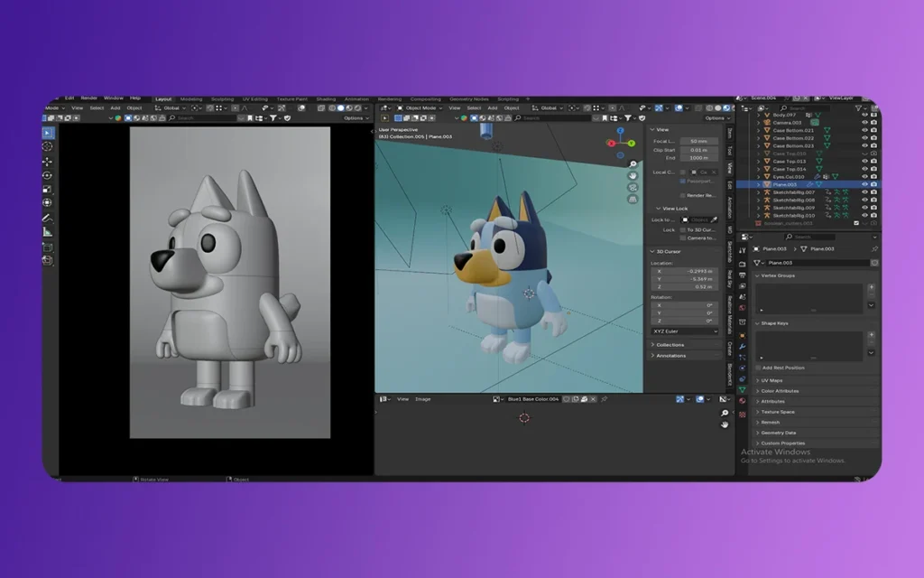The width and height of the screenshot is (924, 578).
Task: Select the magnifier zoom icon in the viewport
Action: coord(633,164)
